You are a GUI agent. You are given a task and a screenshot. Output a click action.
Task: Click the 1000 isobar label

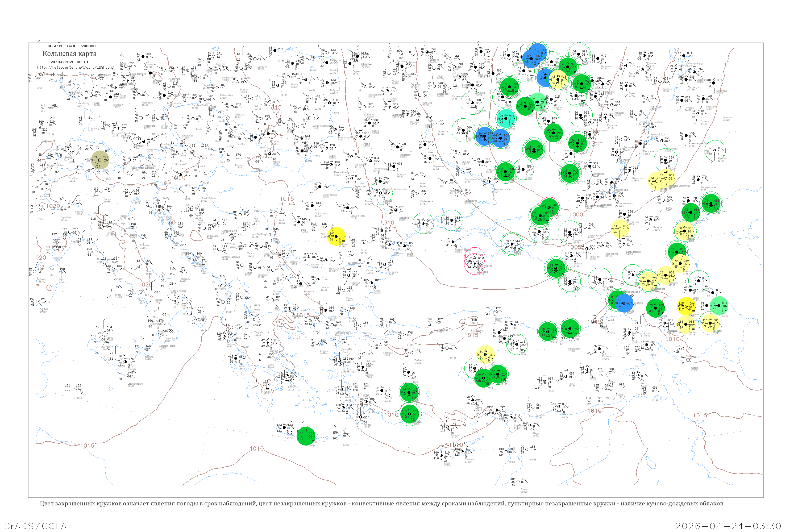click(x=576, y=214)
